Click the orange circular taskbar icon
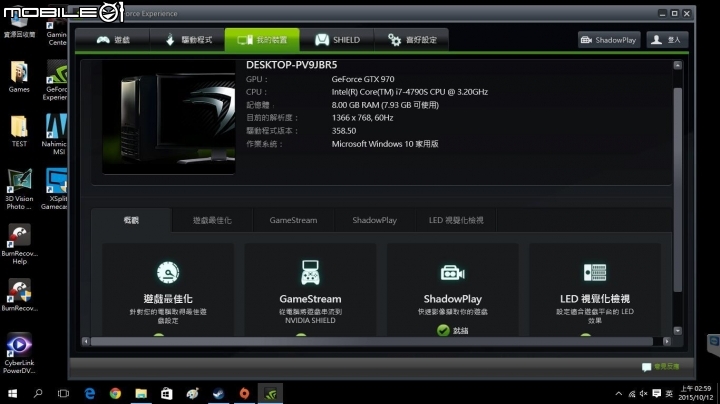Screen dimensions: 720x404 tap(244, 393)
